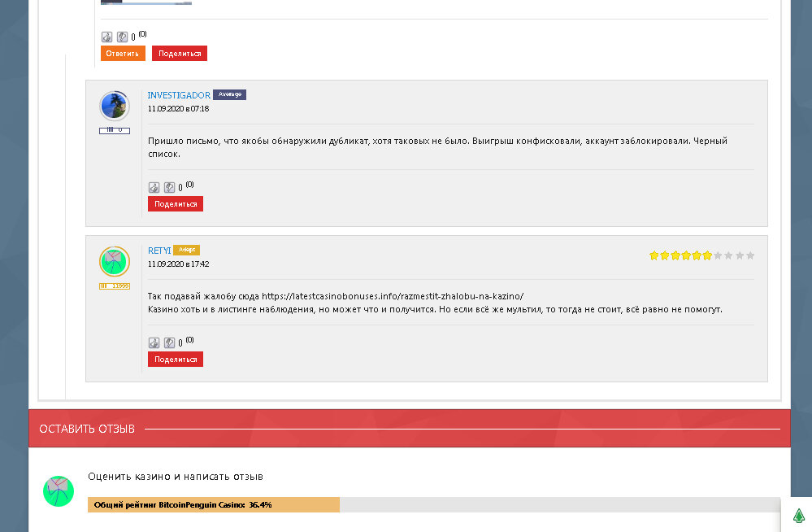Click the BitcoinPenguin Casino overall rating bar
Screen dimensions: 812x532
[x=433, y=505]
